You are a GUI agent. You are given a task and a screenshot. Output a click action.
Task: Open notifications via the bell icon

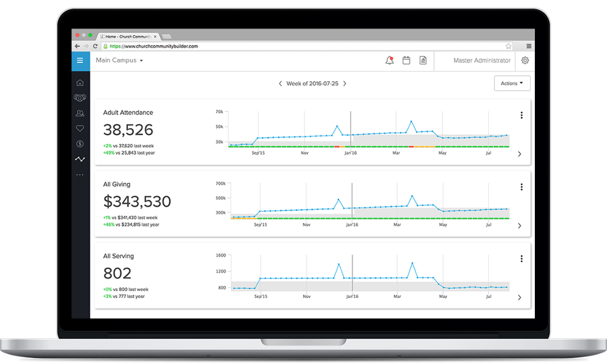coord(390,61)
